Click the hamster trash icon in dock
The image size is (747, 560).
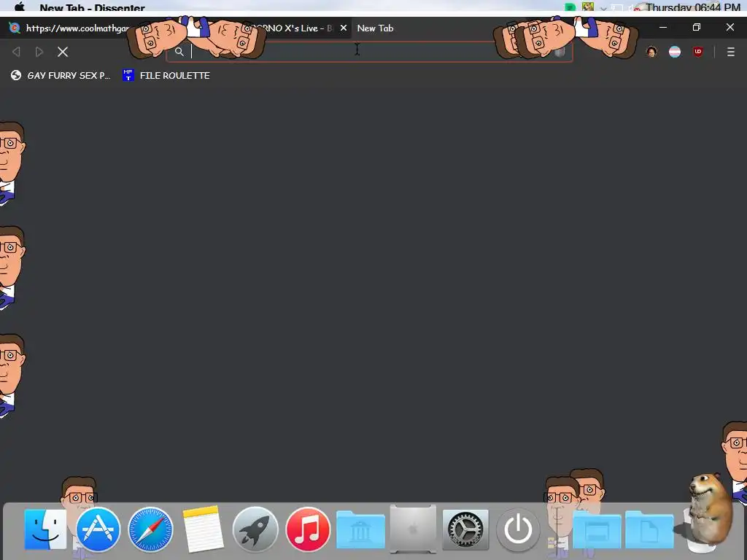pyautogui.click(x=708, y=514)
